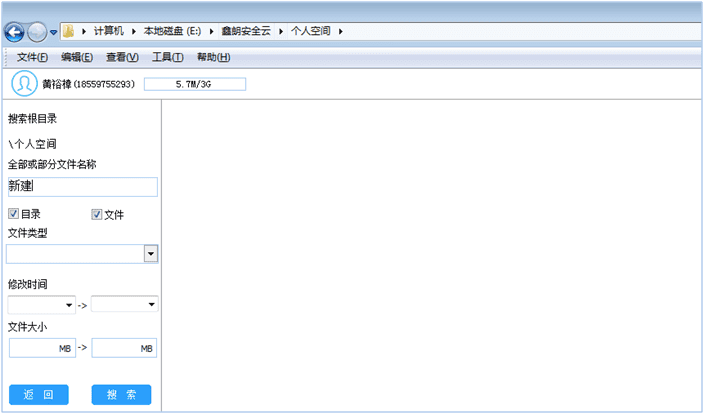Open the recent locations dropdown arrow
This screenshot has height=414, width=704.
53,32
